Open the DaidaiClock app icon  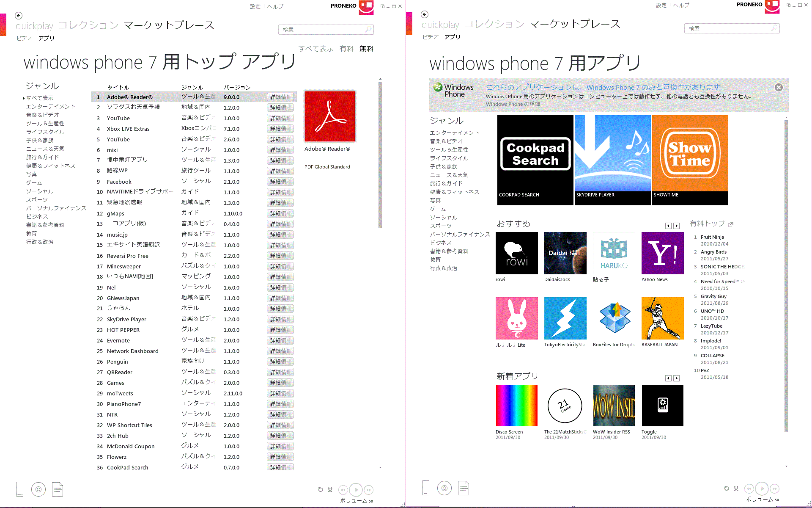pyautogui.click(x=565, y=253)
